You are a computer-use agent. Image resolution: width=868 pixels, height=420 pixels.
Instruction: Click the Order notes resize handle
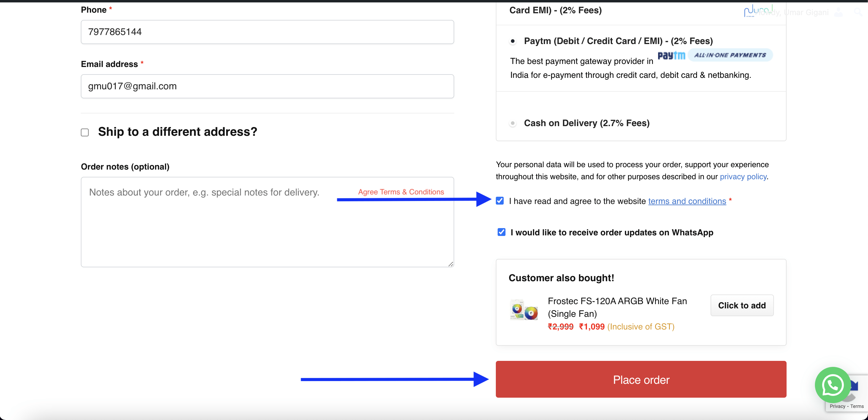coord(451,264)
